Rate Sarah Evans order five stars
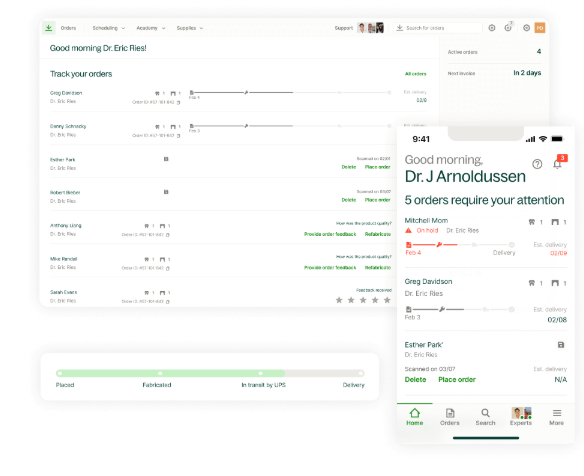 coord(387,300)
